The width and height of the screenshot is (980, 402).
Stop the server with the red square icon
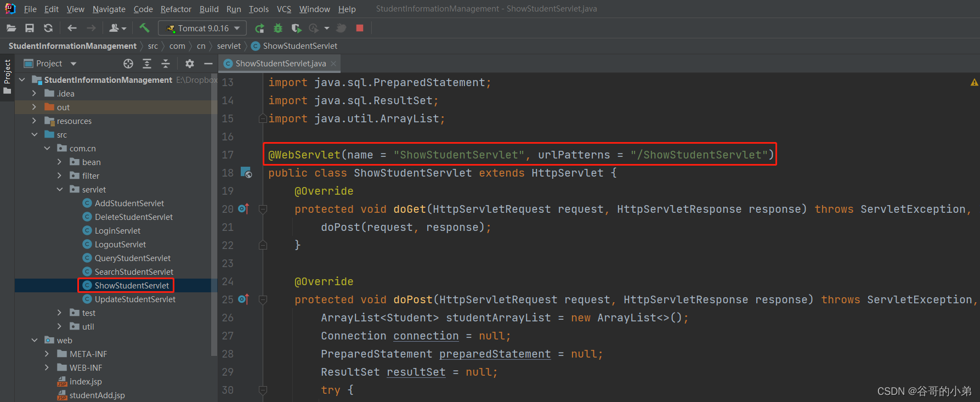pos(360,28)
